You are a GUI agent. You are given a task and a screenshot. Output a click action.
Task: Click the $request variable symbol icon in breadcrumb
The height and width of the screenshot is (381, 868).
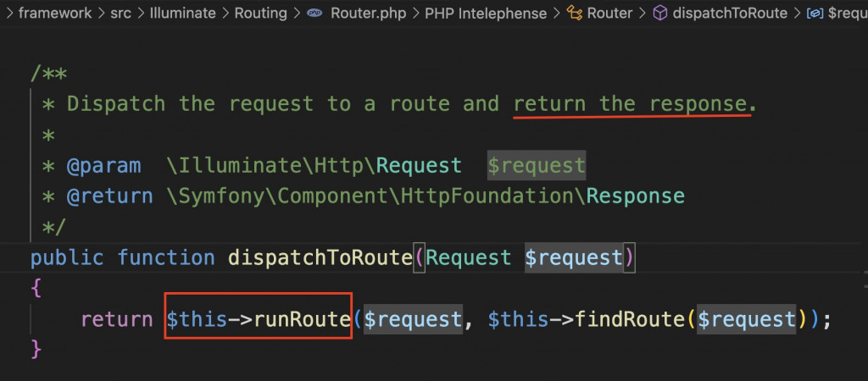(815, 14)
